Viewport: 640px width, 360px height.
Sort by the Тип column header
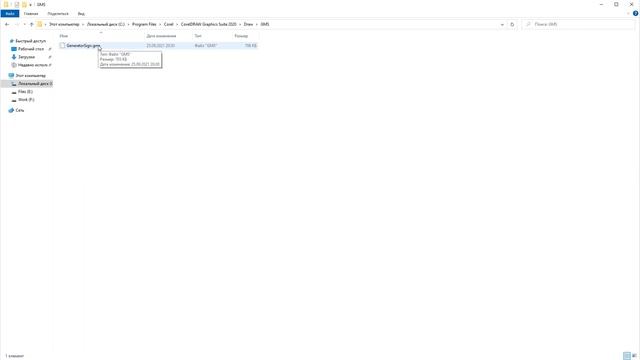click(198, 36)
